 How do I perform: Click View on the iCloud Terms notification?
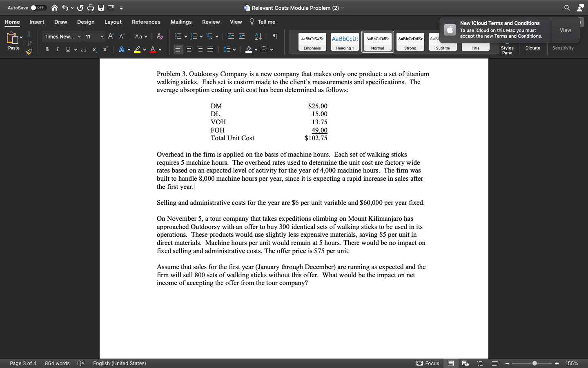click(565, 30)
